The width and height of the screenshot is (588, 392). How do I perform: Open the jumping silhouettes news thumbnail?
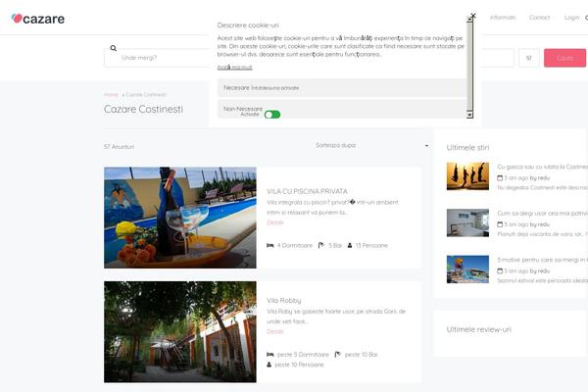pyautogui.click(x=467, y=176)
